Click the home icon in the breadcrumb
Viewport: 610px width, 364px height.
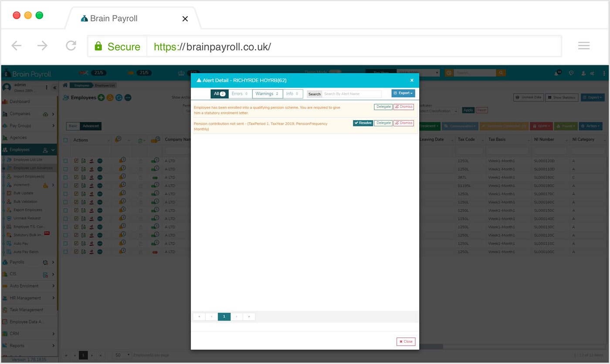[x=65, y=85]
